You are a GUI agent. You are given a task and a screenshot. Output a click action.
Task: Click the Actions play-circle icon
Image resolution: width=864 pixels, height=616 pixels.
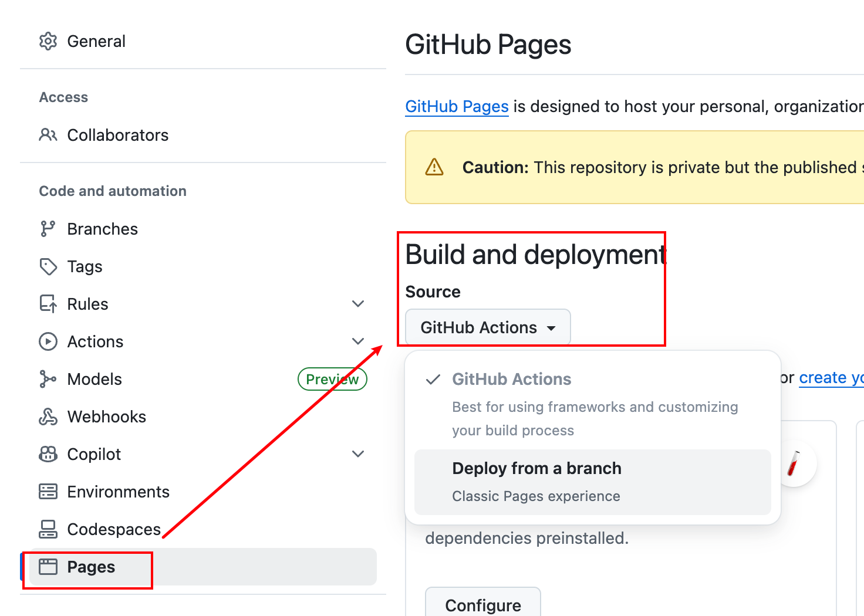[x=48, y=341]
